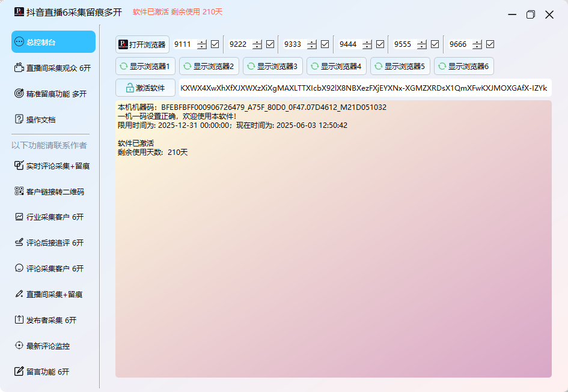
Task: Click the restore window button
Action: click(530, 14)
